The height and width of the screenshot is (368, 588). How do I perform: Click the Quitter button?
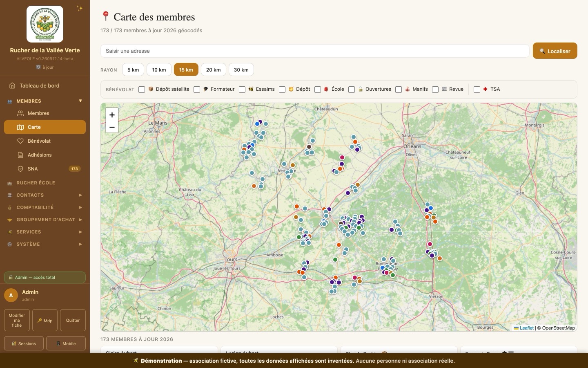click(x=73, y=320)
